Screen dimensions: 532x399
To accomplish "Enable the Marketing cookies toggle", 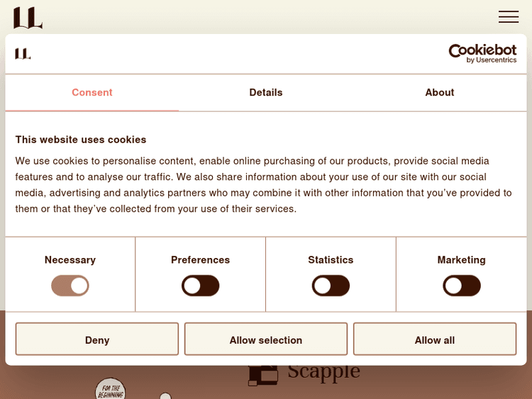I will pos(462,286).
